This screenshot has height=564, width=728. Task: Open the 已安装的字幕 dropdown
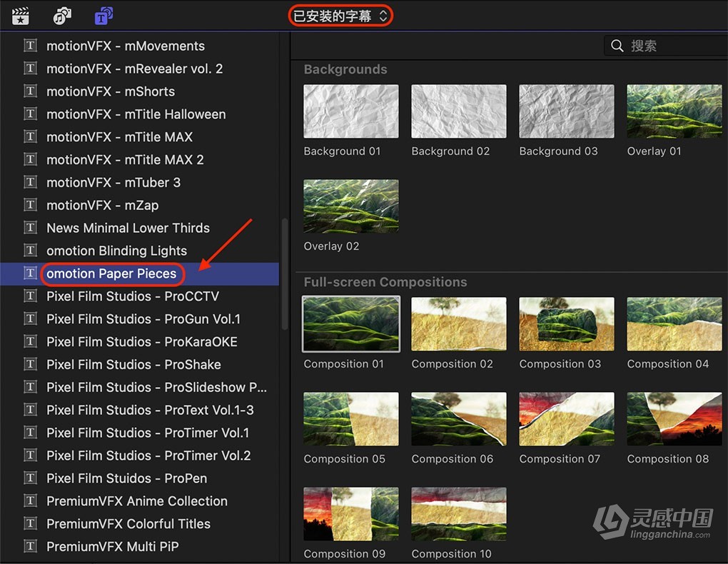point(340,16)
